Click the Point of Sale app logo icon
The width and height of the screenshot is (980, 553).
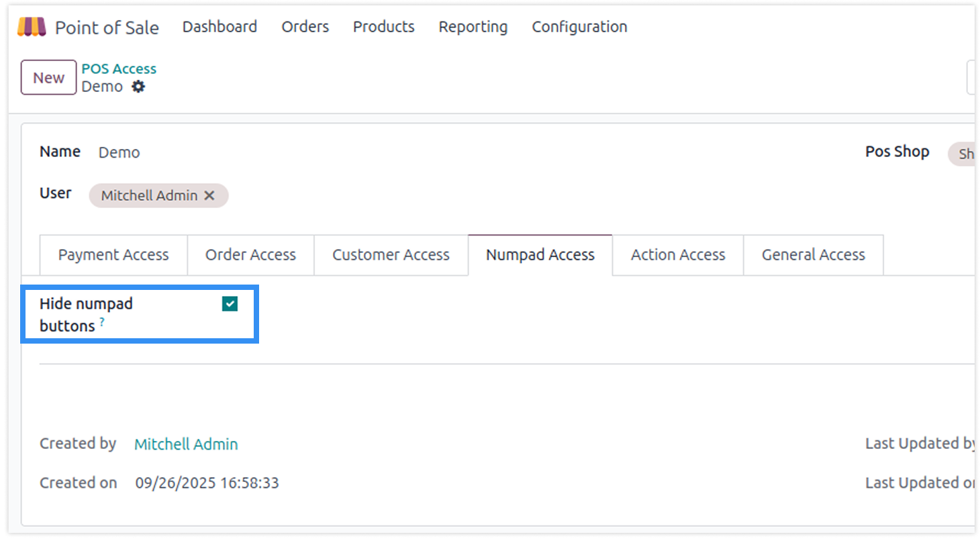tap(32, 27)
